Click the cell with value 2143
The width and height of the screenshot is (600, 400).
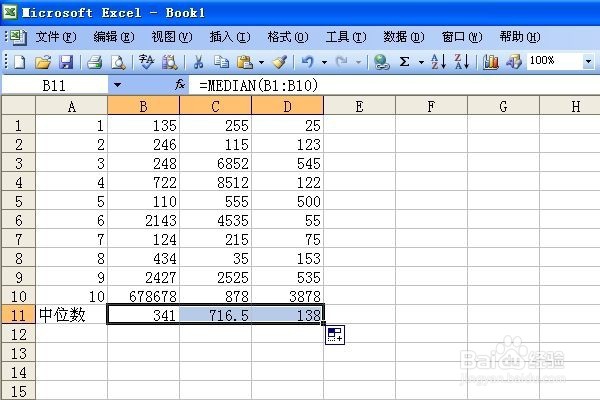click(143, 220)
